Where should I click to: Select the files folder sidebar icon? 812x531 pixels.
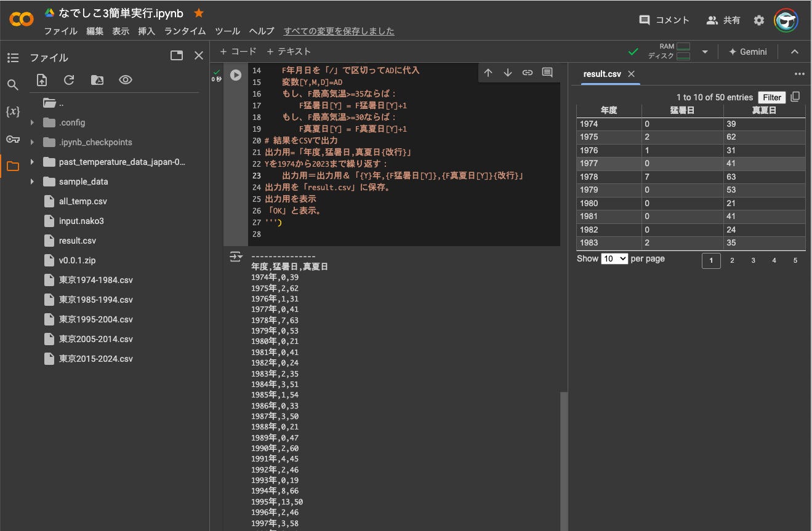click(13, 166)
